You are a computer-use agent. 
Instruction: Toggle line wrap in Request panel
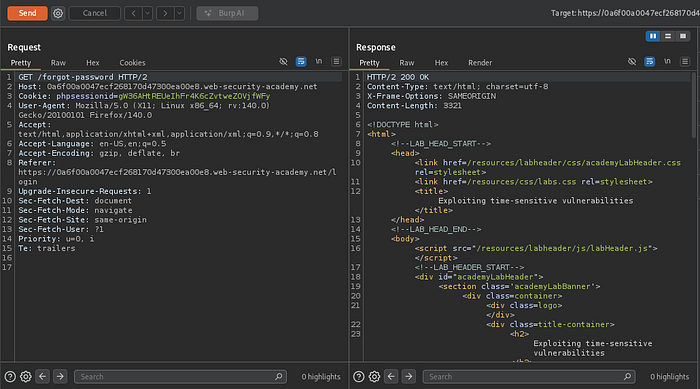pos(301,62)
